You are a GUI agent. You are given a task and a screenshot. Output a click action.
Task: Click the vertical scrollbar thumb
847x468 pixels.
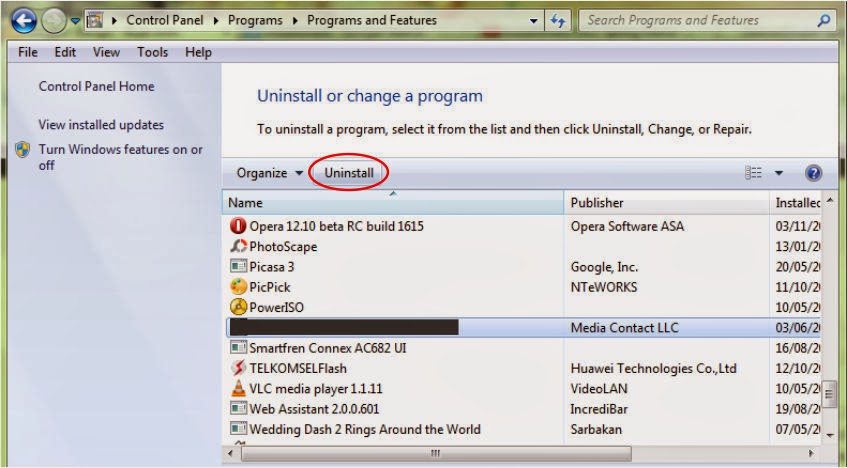pyautogui.click(x=829, y=397)
